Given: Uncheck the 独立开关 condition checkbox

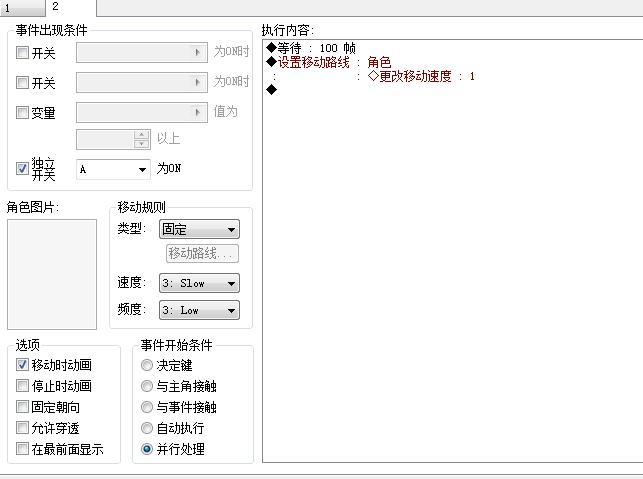Looking at the screenshot, I should coord(22,169).
